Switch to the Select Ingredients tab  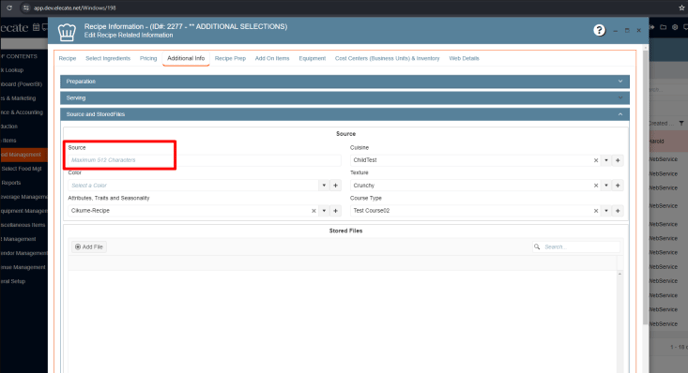point(108,58)
